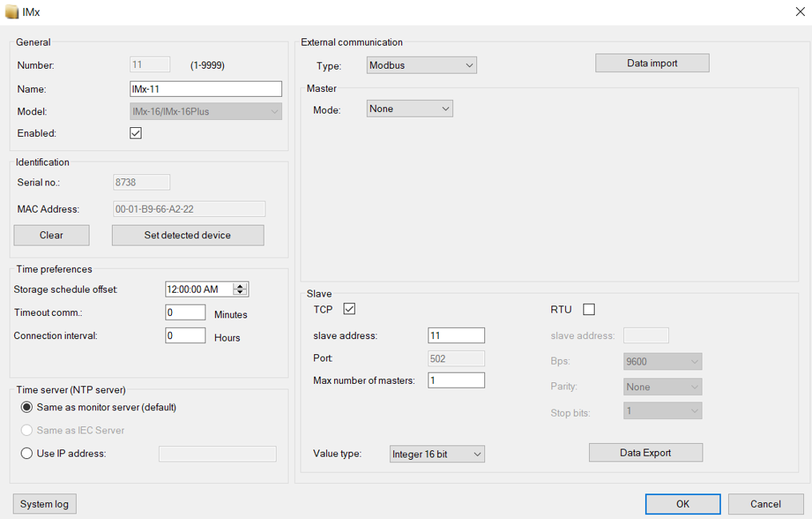Click the Connection interval hours field
The image size is (812, 519).
[185, 336]
